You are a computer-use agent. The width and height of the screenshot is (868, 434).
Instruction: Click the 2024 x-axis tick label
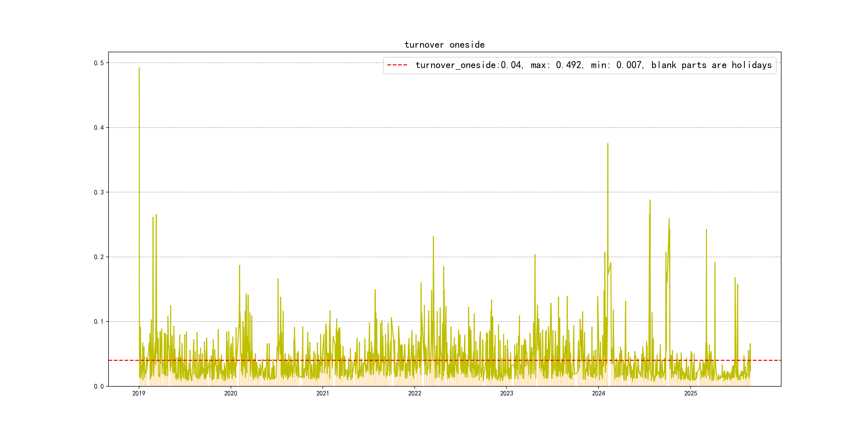(598, 393)
